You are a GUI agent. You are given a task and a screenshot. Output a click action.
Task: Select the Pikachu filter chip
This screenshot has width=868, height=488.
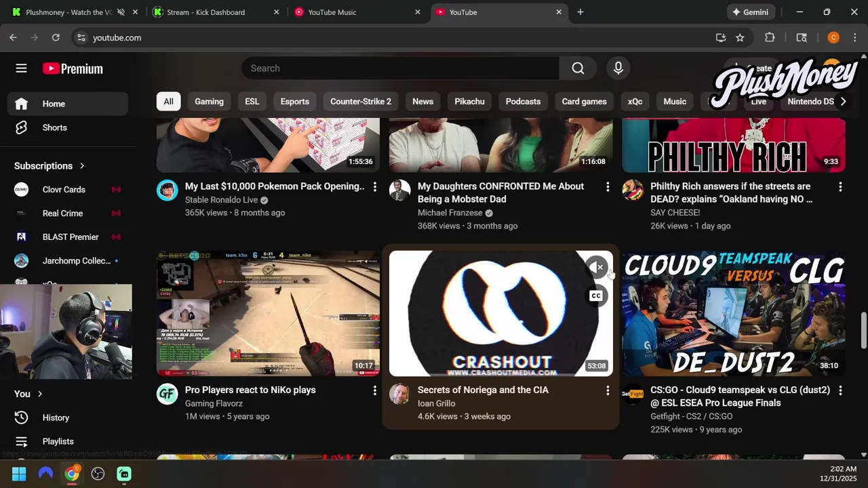point(469,102)
